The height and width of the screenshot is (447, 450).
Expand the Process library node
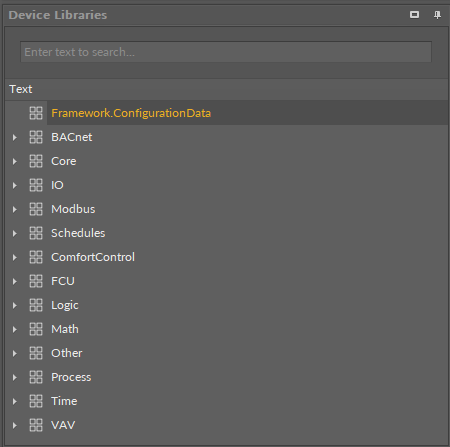pos(15,377)
